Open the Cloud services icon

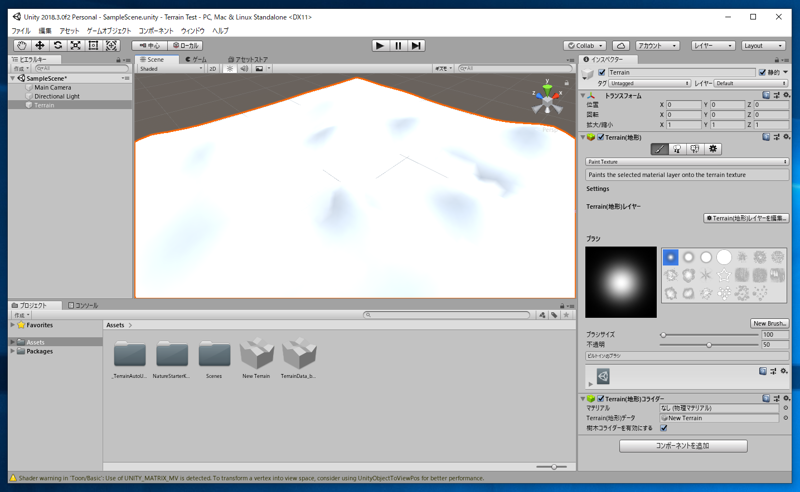tap(620, 45)
